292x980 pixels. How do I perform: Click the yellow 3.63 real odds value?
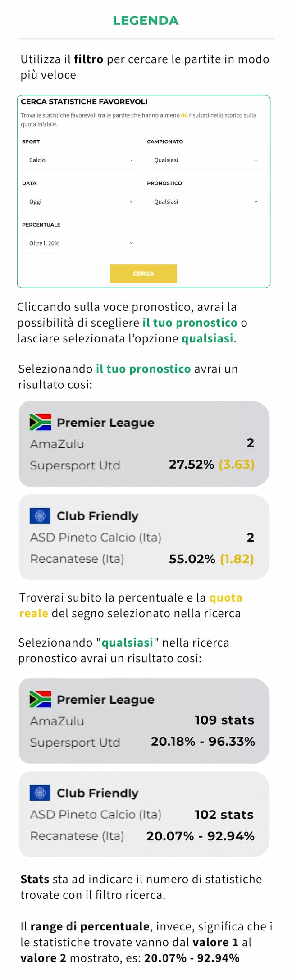pyautogui.click(x=237, y=465)
